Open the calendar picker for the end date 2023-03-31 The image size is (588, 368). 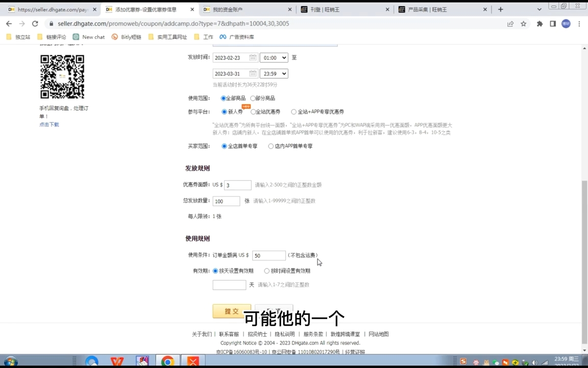pyautogui.click(x=253, y=74)
